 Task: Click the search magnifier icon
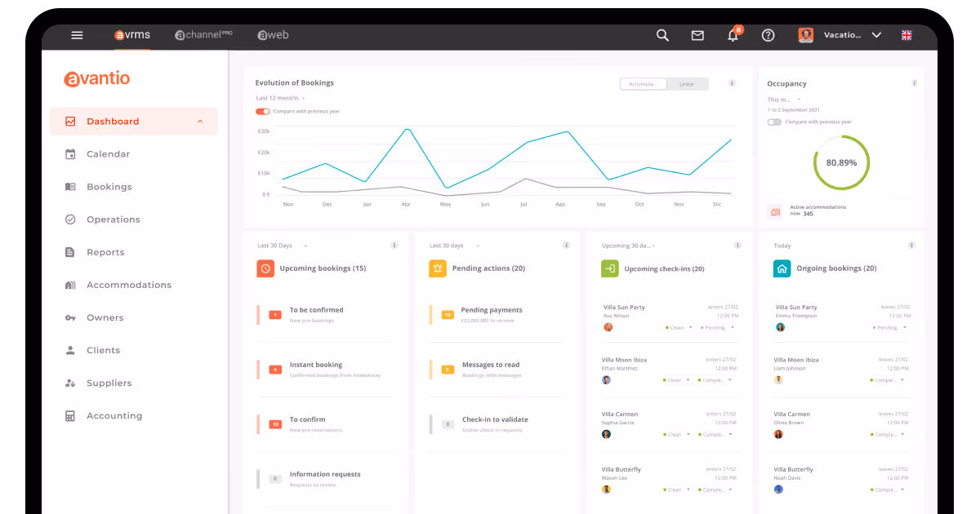tap(663, 35)
